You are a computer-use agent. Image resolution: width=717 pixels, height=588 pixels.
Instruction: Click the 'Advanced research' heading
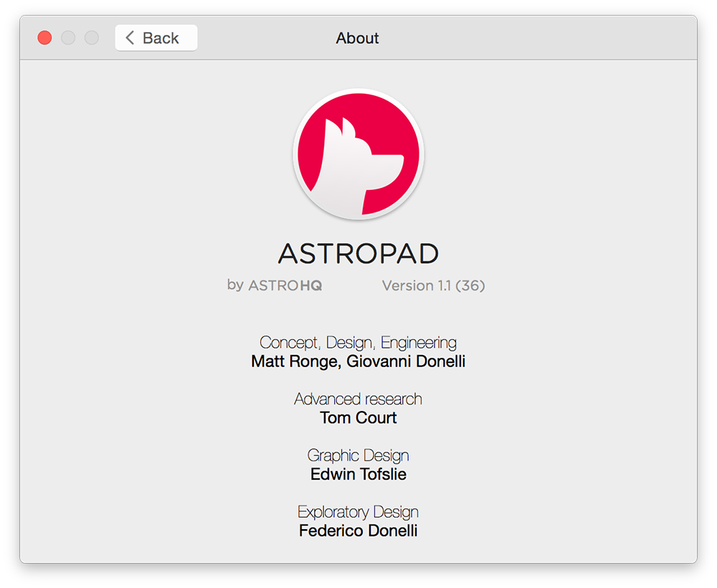358,399
